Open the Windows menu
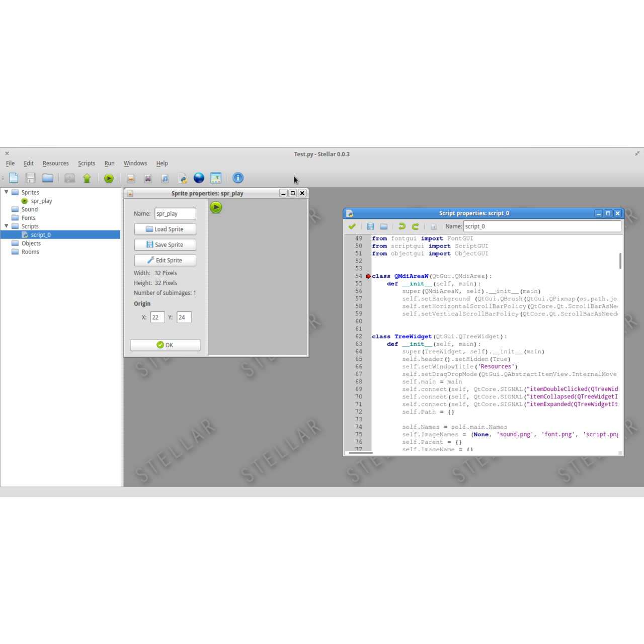 click(135, 164)
